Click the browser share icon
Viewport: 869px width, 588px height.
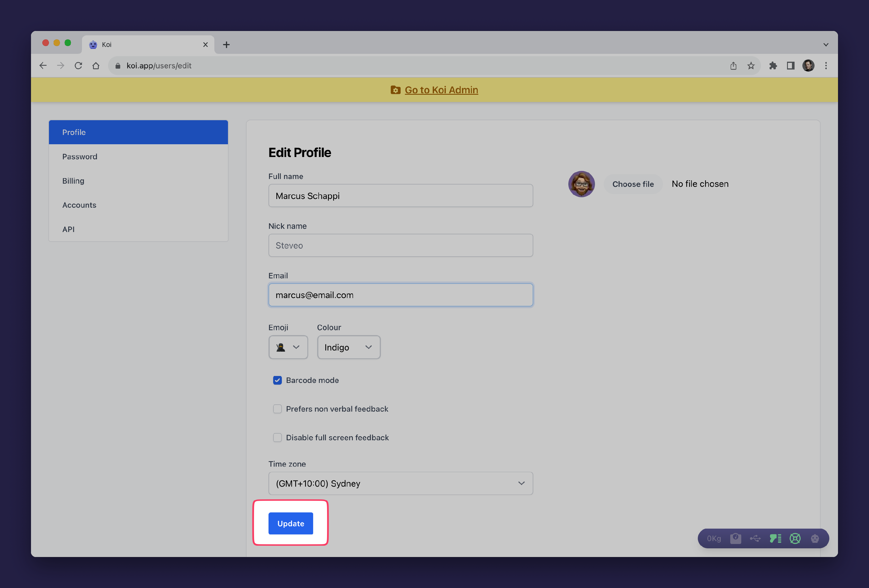[x=733, y=66]
